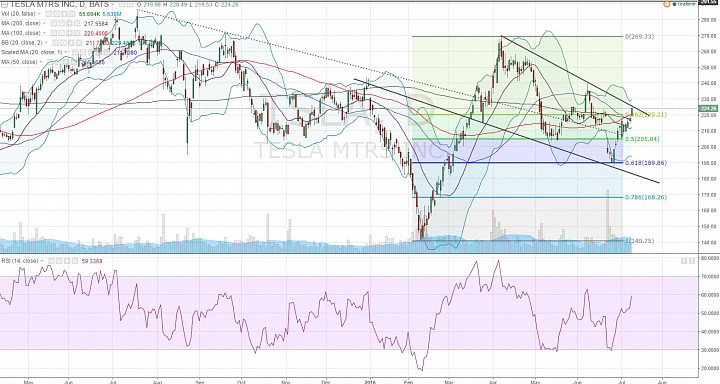Hide the Scaled MA (20, close, 1) indicator
The height and width of the screenshot is (384, 720).
(x=75, y=52)
